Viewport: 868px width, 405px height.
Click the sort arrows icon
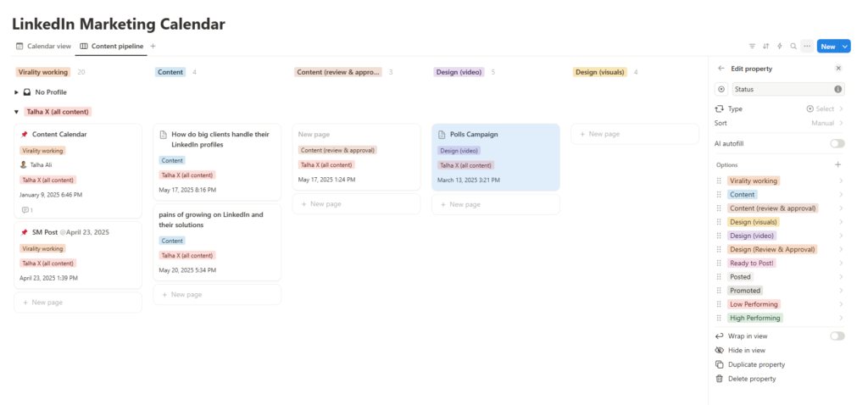pos(765,47)
